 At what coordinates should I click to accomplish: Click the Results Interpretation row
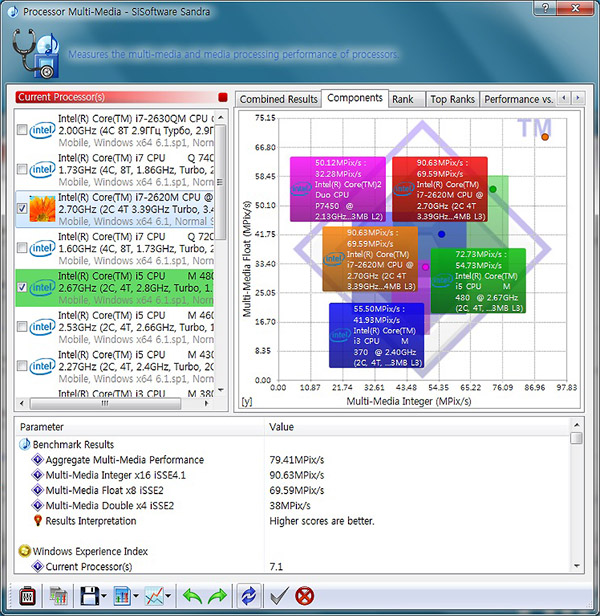(292, 521)
